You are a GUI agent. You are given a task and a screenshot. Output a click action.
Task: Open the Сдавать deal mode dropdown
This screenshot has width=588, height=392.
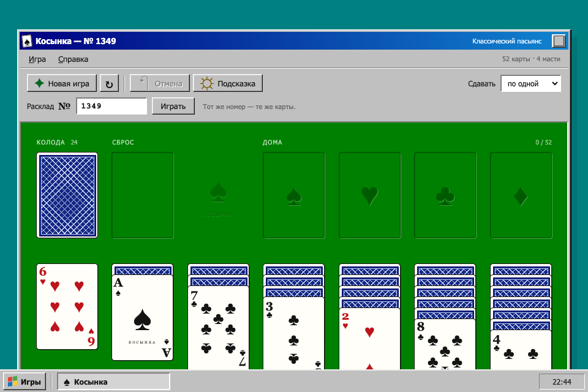tap(530, 84)
